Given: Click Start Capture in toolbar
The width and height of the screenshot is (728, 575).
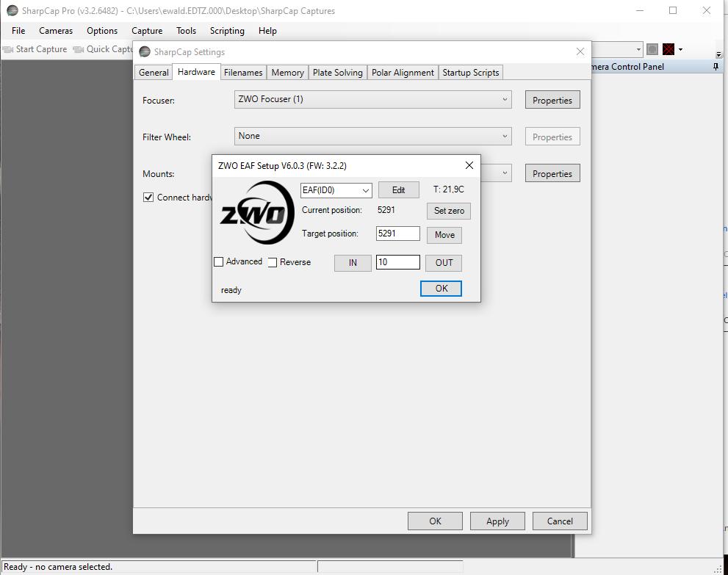Looking at the screenshot, I should coord(35,49).
